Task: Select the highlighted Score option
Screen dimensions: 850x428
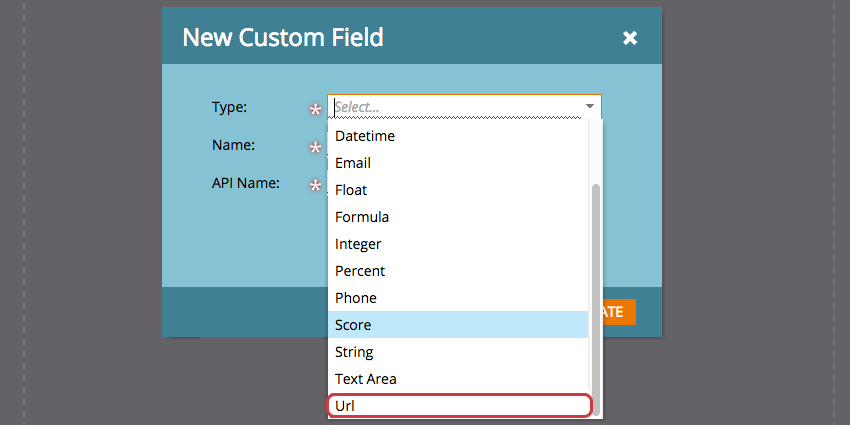Action: pos(353,325)
